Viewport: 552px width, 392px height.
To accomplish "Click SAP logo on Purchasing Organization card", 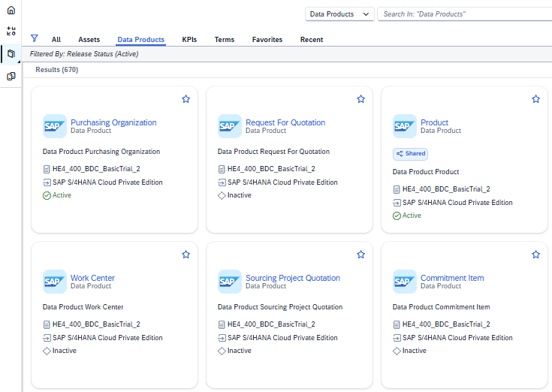I will [55, 126].
